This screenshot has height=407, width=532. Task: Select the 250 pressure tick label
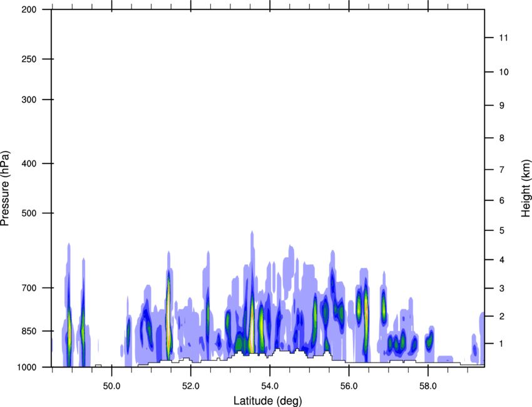click(29, 59)
